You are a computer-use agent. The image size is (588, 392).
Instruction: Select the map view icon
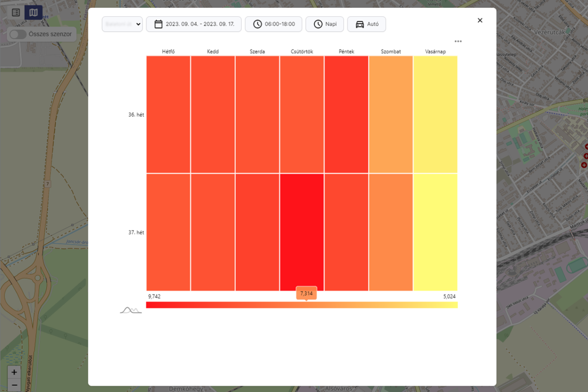point(33,13)
